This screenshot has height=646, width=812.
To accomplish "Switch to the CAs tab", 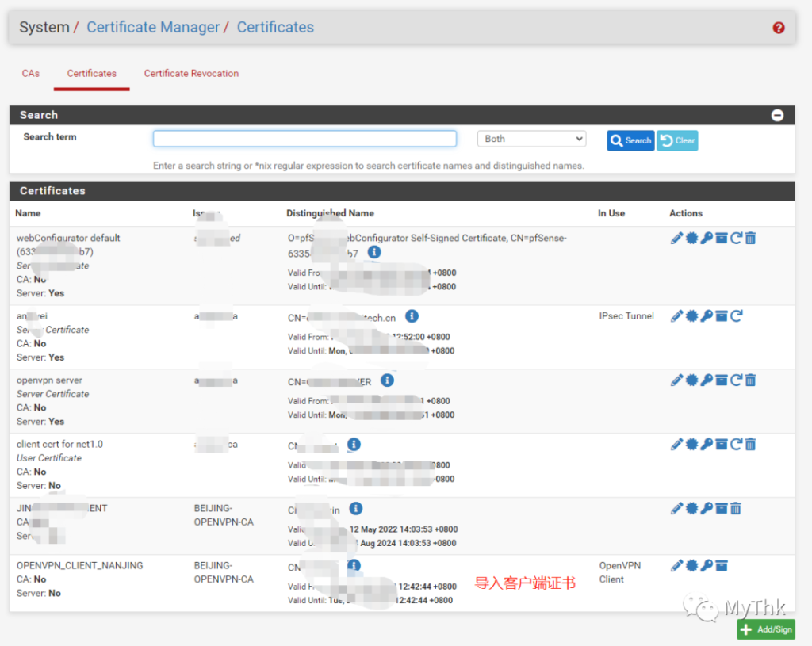I will click(31, 73).
